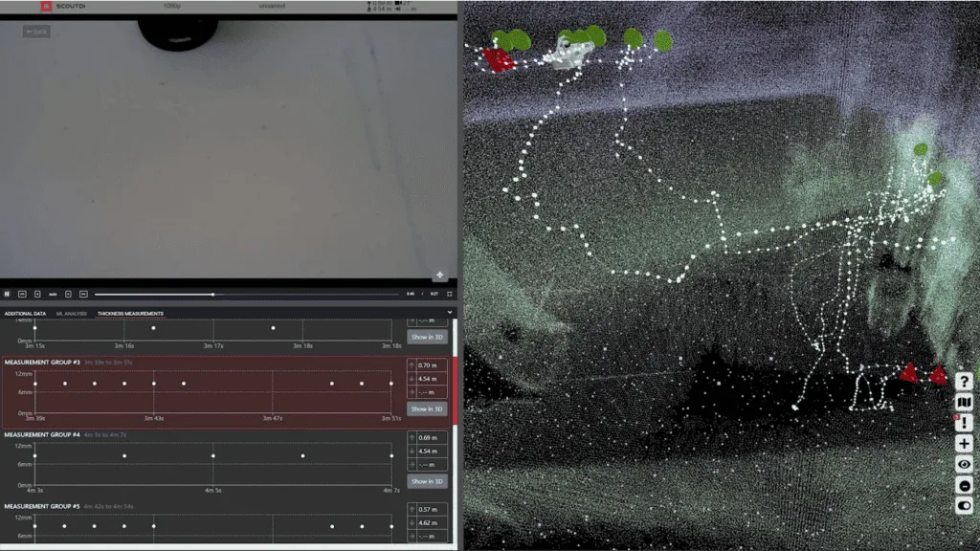Click the first data point in Group #3 chart
The width and height of the screenshot is (980, 551).
35,384
